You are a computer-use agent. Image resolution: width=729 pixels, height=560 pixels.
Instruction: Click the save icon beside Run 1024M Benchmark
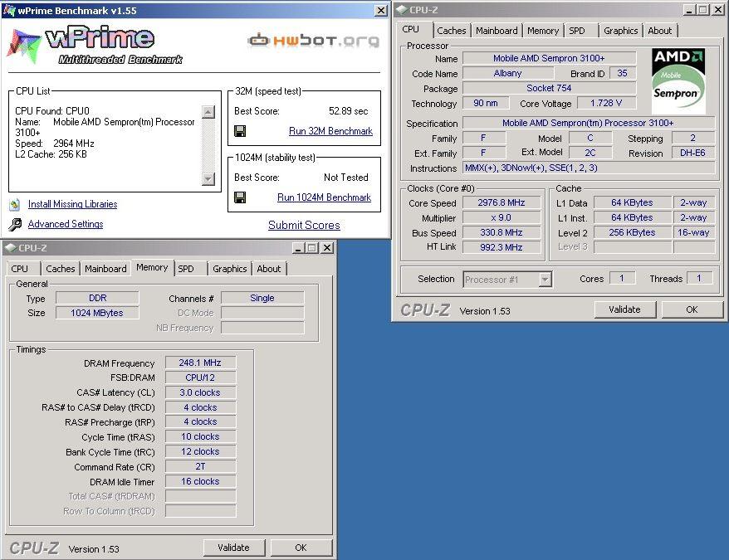click(240, 197)
